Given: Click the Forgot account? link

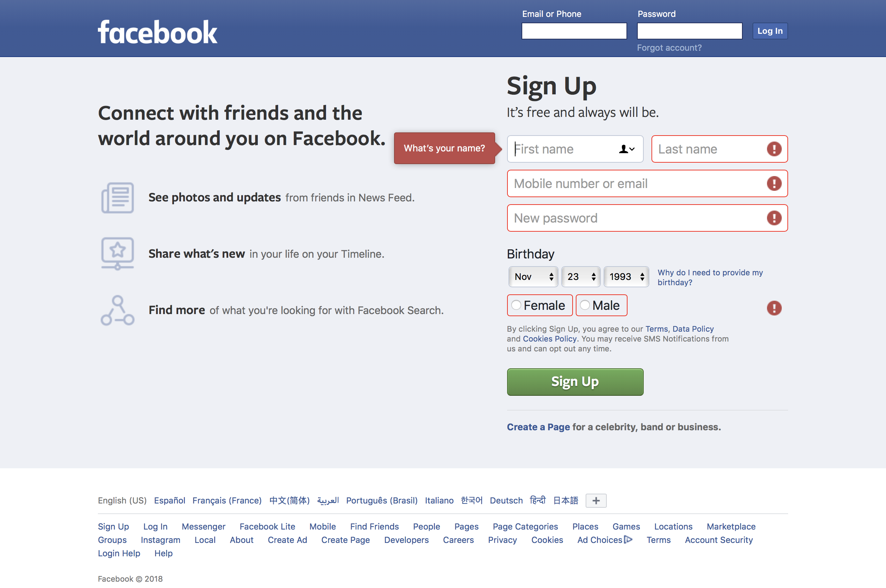Looking at the screenshot, I should 669,48.
